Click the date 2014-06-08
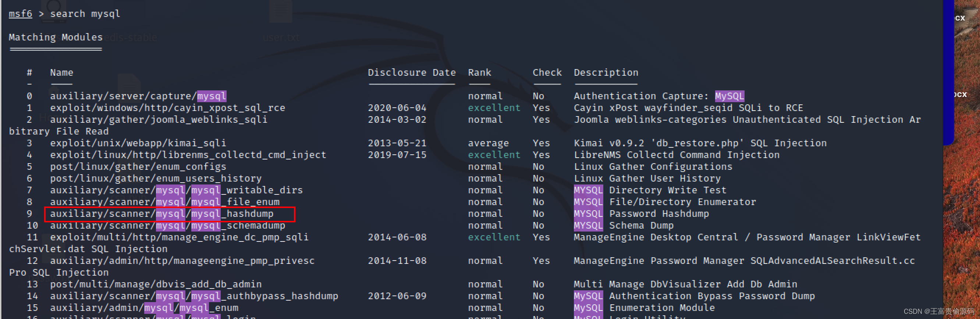The image size is (980, 319). 397,237
